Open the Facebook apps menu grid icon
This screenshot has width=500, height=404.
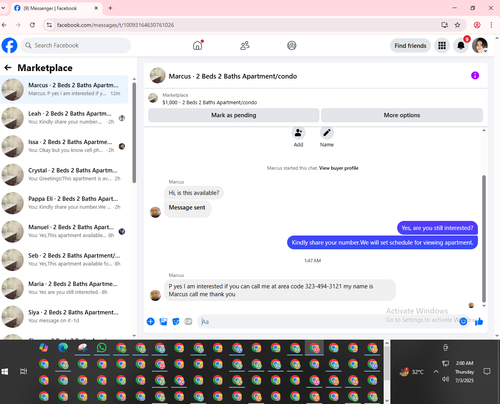click(x=442, y=45)
